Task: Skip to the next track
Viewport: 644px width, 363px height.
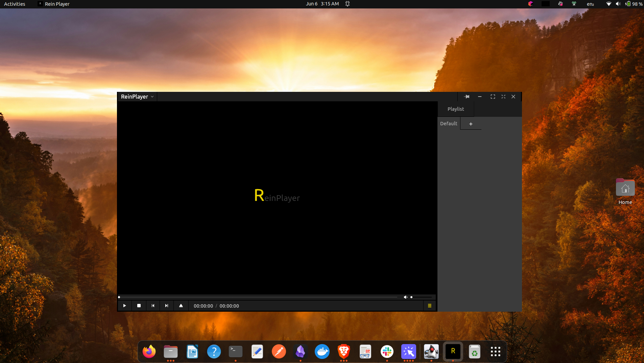Action: pos(166,306)
